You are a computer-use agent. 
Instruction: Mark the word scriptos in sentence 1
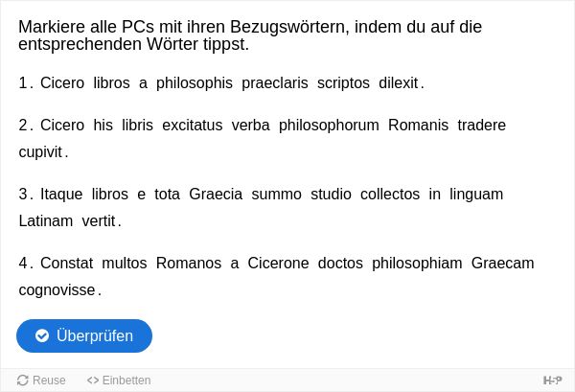343,82
